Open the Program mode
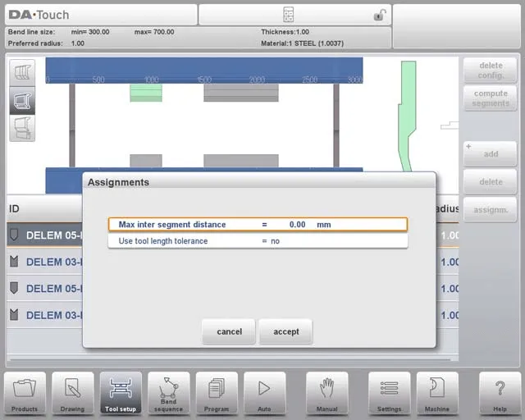Viewport: 525px width, 420px height. (x=217, y=393)
